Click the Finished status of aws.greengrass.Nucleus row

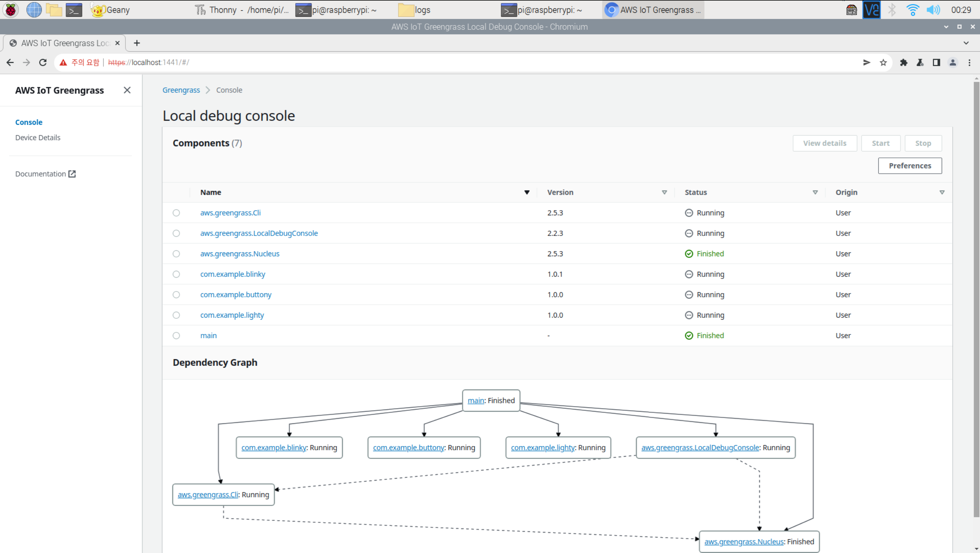705,254
